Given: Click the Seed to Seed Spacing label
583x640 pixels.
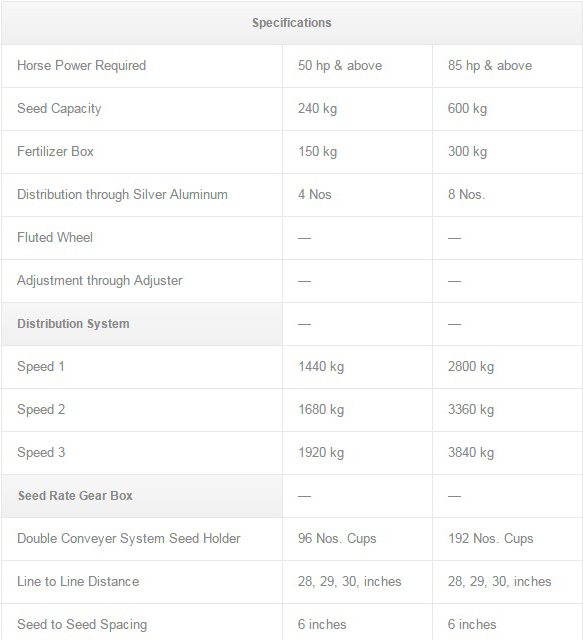Looking at the screenshot, I should 82,624.
